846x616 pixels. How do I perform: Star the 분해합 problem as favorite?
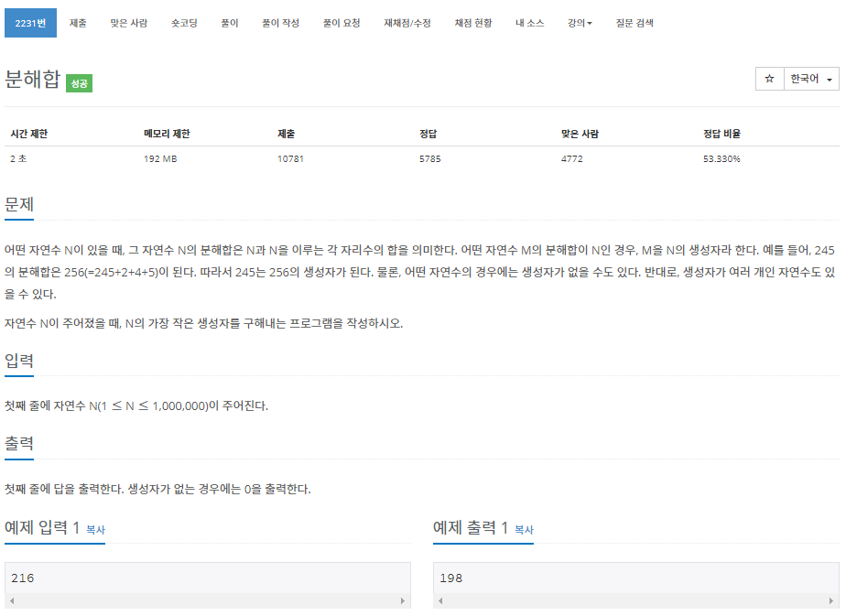(x=769, y=80)
